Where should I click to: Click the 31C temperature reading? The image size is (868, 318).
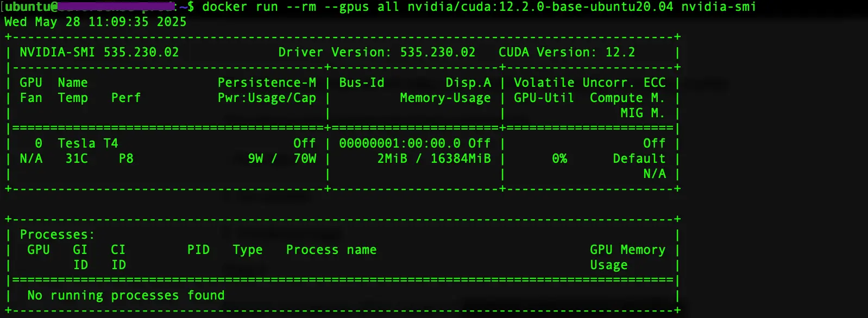click(x=77, y=159)
